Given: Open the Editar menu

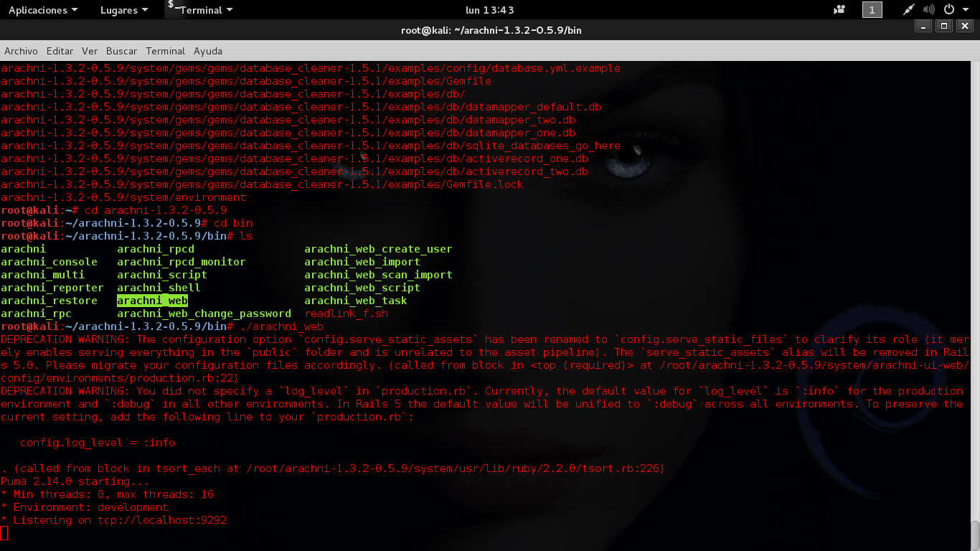Looking at the screenshot, I should pyautogui.click(x=60, y=51).
